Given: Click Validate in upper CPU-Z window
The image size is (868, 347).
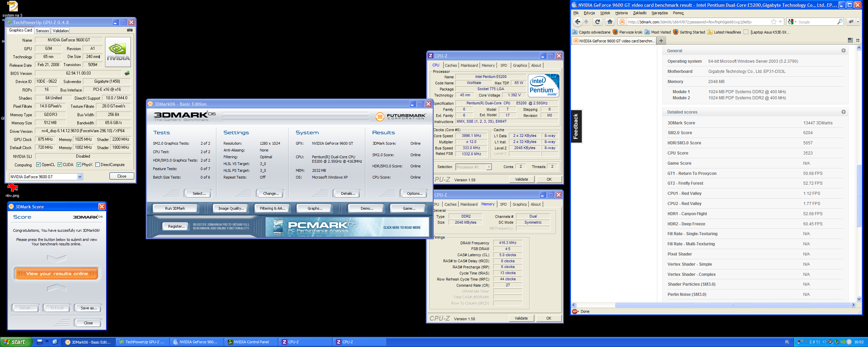Looking at the screenshot, I should 521,179.
